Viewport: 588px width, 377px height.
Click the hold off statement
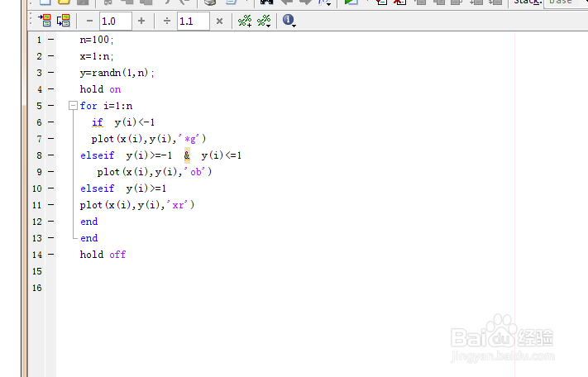pyautogui.click(x=103, y=255)
